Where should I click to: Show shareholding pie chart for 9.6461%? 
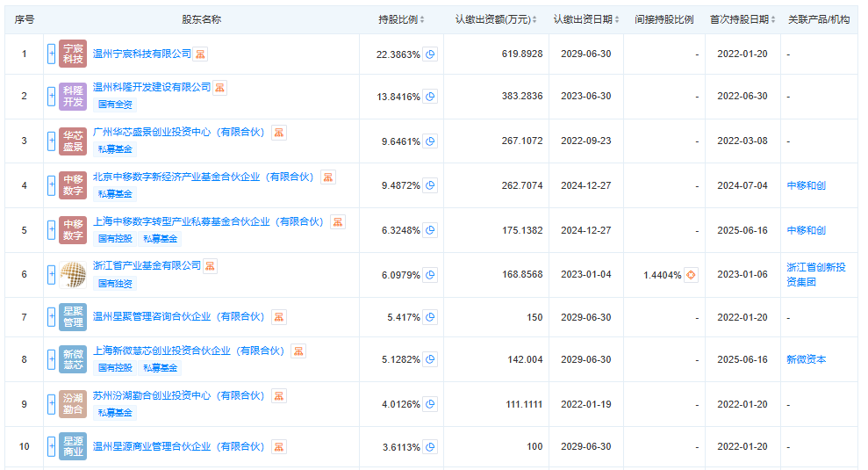[430, 141]
